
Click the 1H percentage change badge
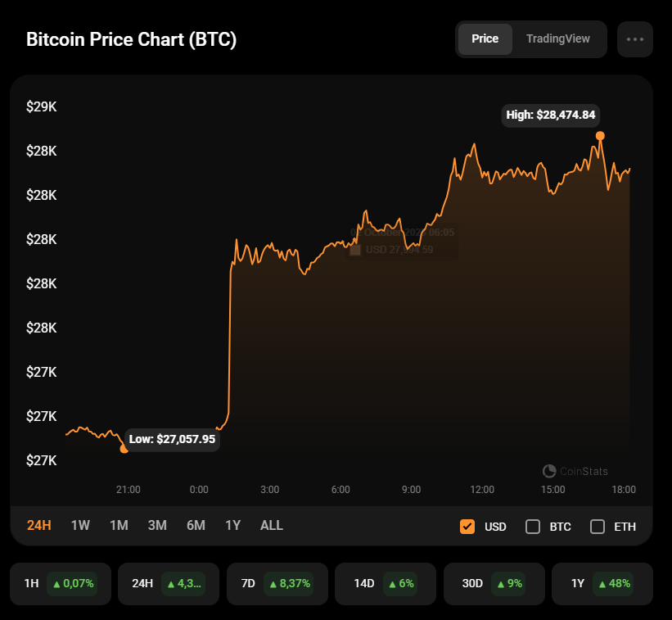pos(73,584)
